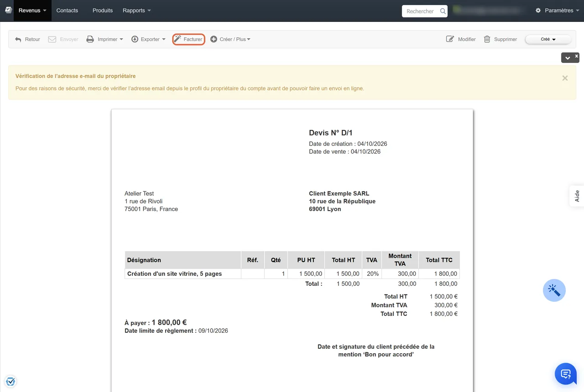Dismiss the email verification warning

point(565,78)
